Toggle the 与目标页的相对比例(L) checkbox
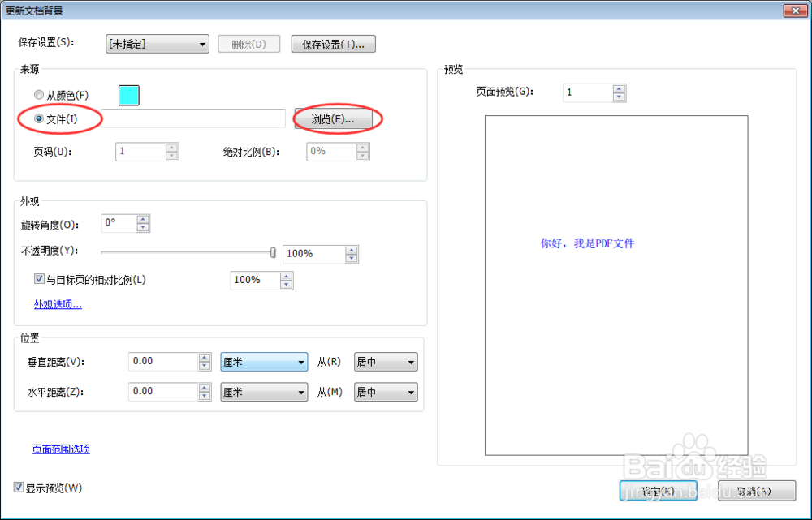This screenshot has height=520, width=812. (39, 279)
